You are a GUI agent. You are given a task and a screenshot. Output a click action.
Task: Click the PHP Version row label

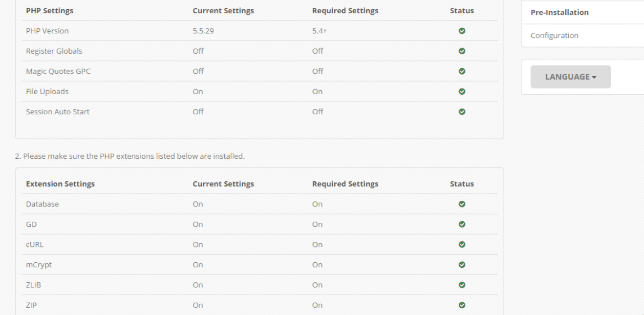(x=47, y=31)
